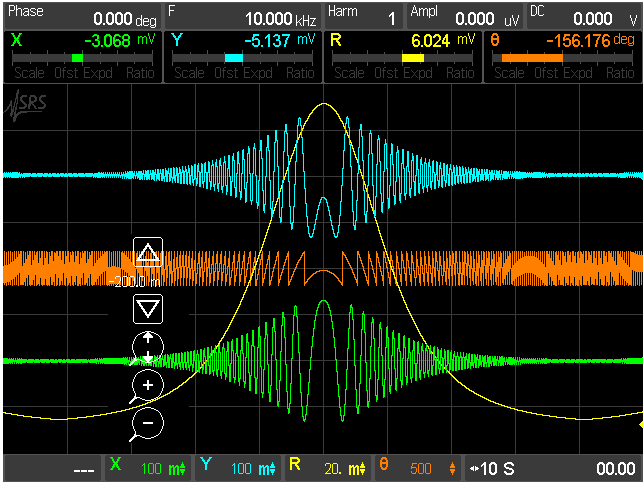Image resolution: width=644 pixels, height=483 pixels.
Task: Select the Harm 1 harmonic tile
Action: click(363, 15)
